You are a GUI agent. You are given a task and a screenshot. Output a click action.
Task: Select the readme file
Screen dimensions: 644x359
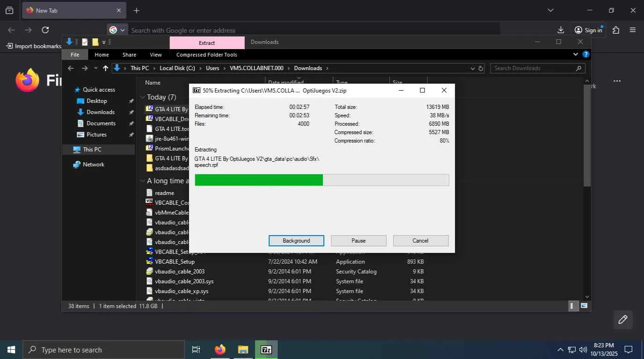click(x=160, y=193)
